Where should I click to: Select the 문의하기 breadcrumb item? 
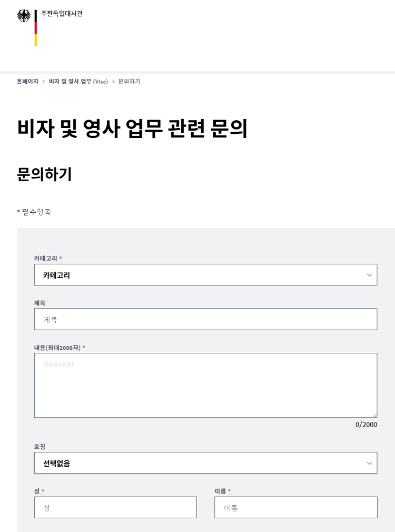point(129,82)
